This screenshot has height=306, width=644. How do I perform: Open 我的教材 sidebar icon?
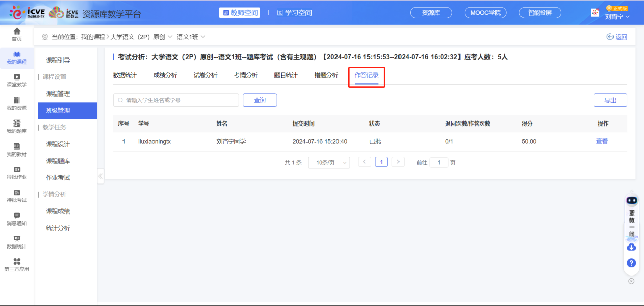point(17,149)
